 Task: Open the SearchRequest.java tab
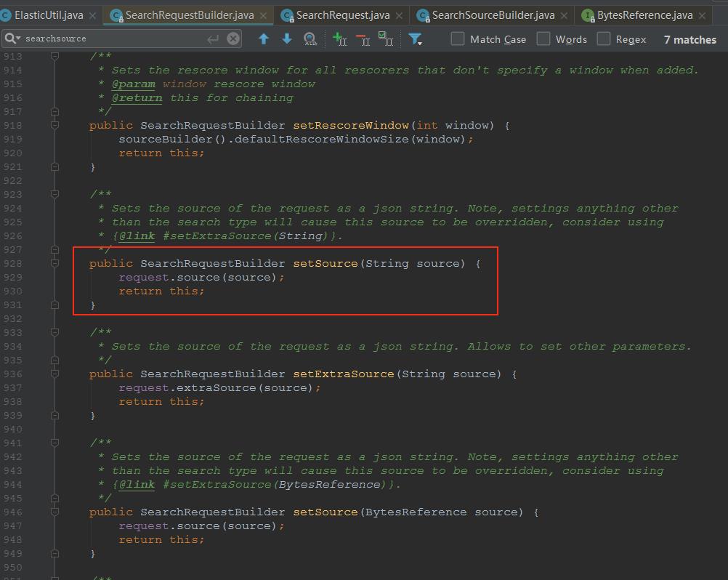pos(343,15)
